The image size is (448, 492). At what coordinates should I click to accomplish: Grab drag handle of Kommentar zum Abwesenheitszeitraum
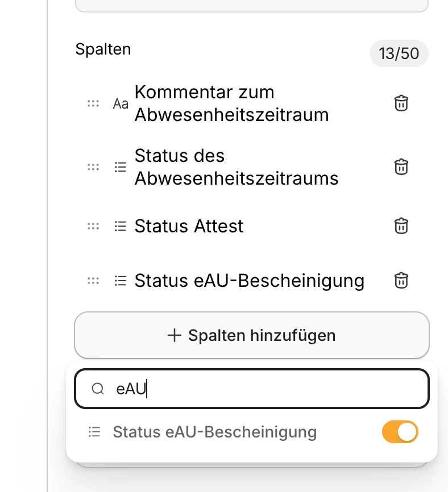tap(93, 103)
